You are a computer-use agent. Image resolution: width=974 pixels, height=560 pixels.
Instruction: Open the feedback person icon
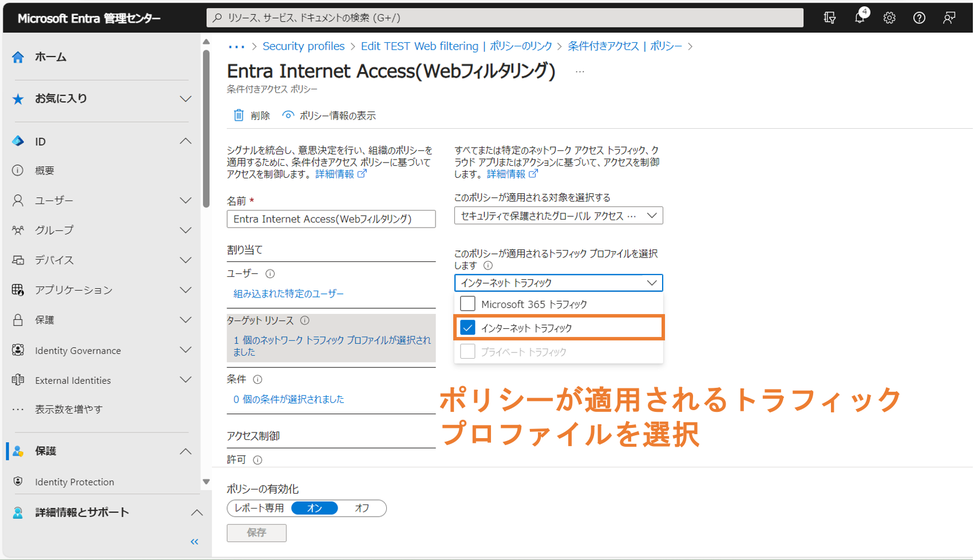949,18
